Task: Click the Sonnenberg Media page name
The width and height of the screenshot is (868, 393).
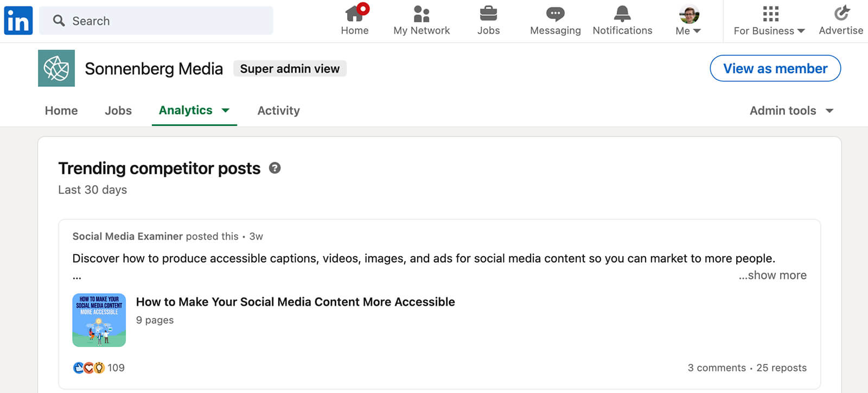Action: click(x=154, y=69)
